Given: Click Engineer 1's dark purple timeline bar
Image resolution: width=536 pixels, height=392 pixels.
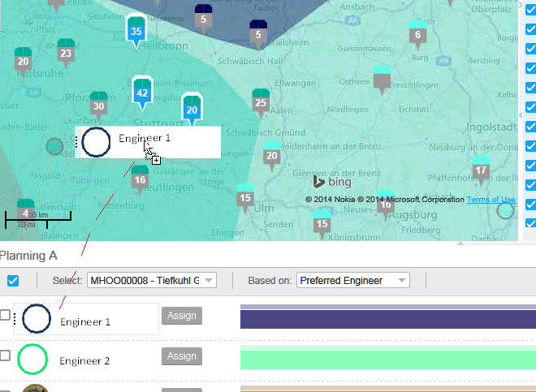Looking at the screenshot, I should pos(387,319).
